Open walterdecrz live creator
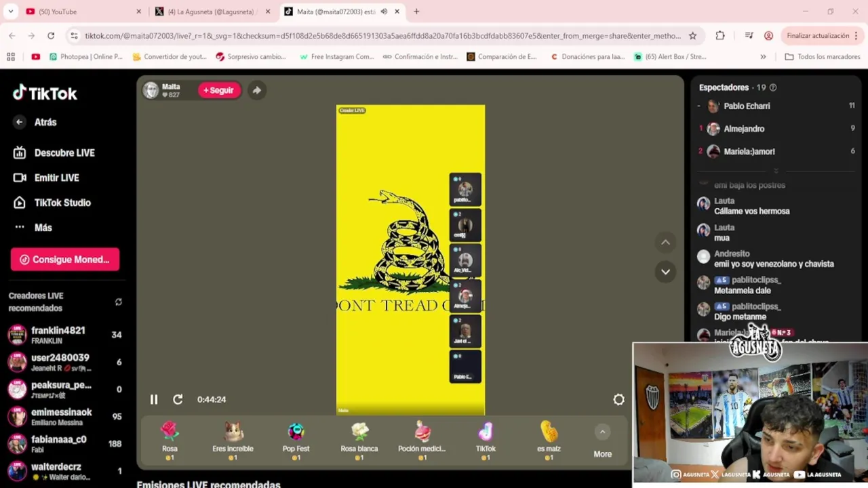 [x=64, y=470]
